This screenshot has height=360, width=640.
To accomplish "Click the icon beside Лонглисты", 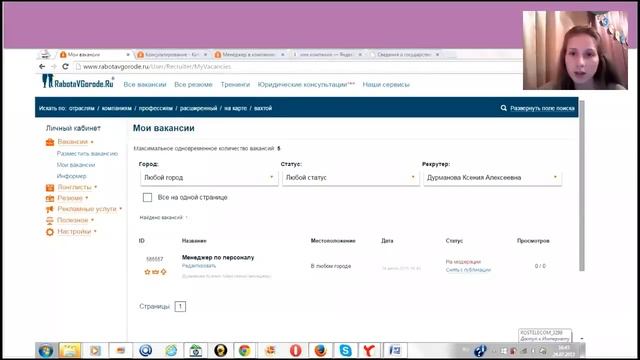I will pyautogui.click(x=50, y=187).
